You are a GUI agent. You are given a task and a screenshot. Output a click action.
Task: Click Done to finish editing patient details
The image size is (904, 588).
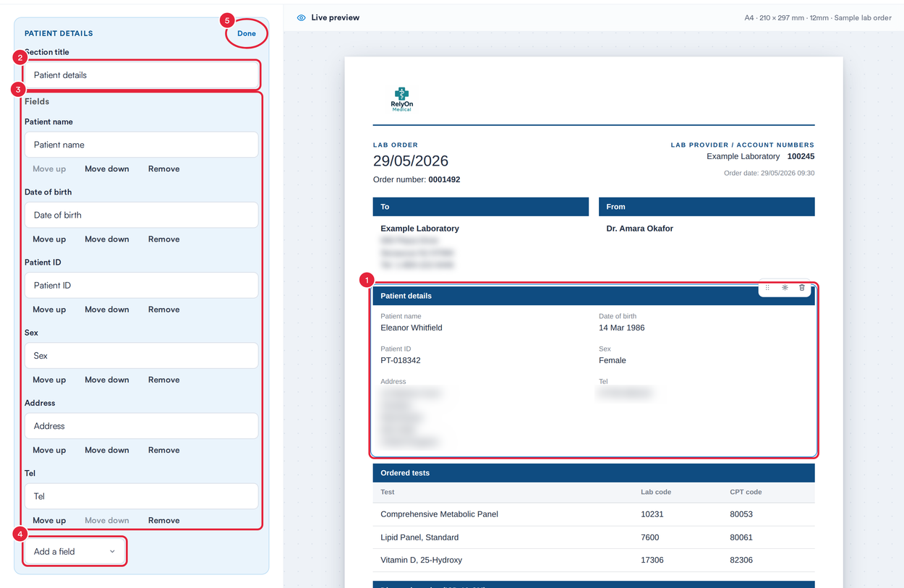pyautogui.click(x=247, y=33)
